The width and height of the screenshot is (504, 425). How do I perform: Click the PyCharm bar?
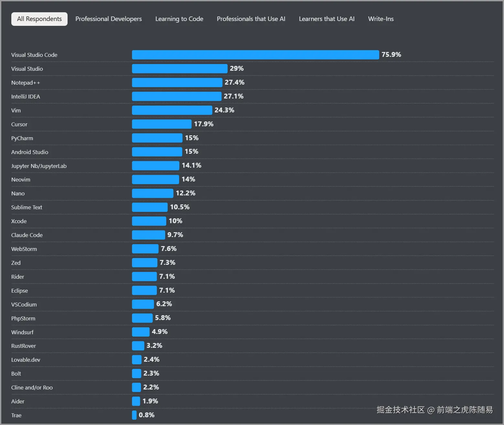[157, 138]
